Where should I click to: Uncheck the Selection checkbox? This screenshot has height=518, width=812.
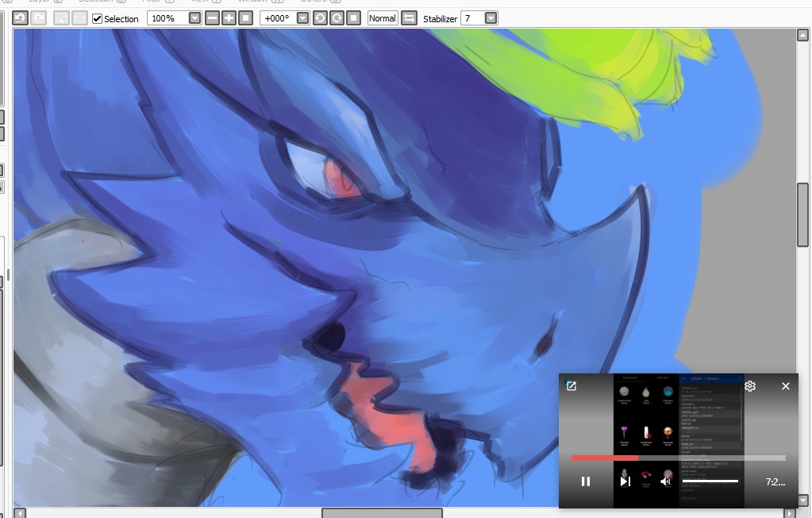pyautogui.click(x=97, y=18)
